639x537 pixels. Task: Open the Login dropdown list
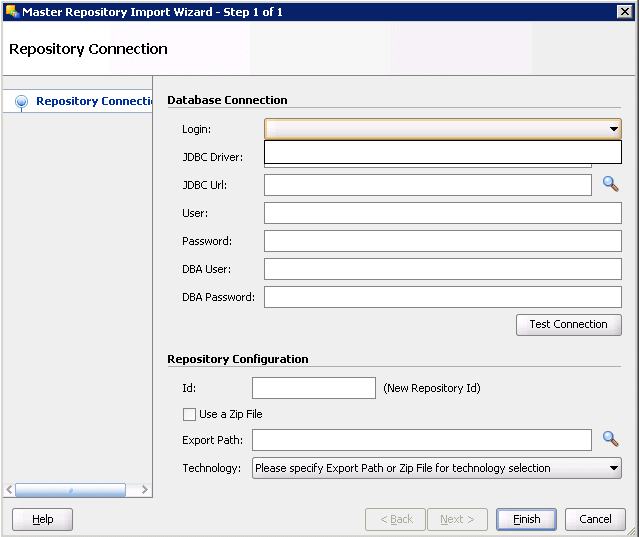(x=613, y=129)
